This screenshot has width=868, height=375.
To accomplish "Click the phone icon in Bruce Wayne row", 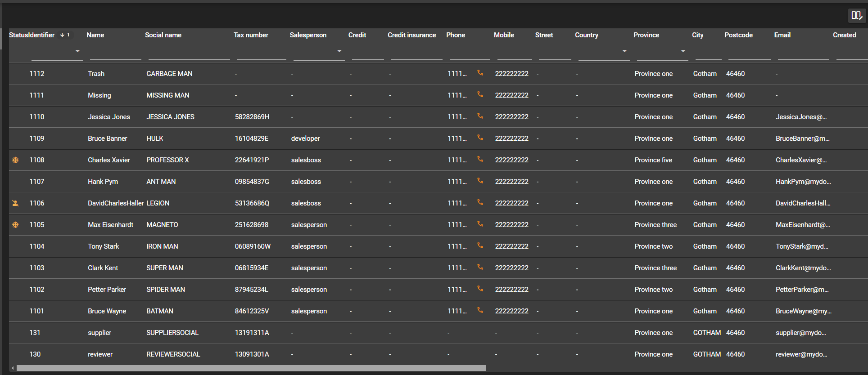I will (x=480, y=310).
